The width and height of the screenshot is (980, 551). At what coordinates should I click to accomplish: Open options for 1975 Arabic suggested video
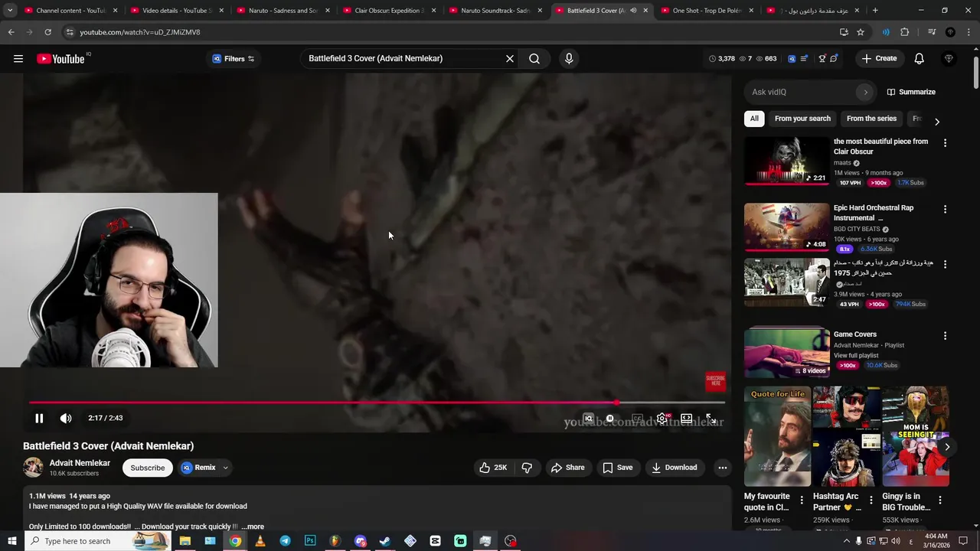tap(945, 264)
